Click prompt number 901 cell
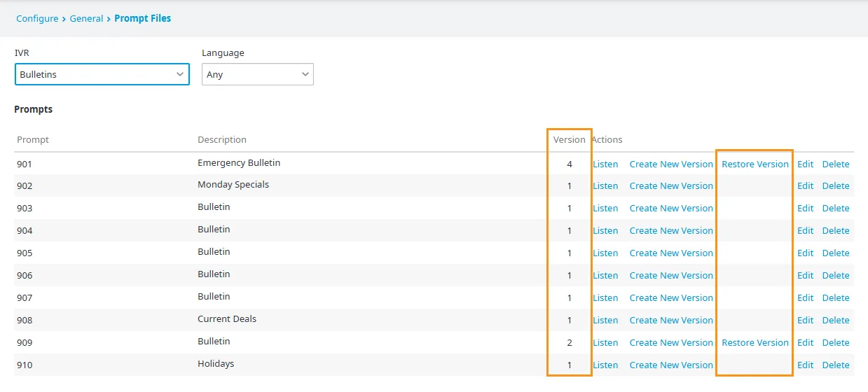The image size is (868, 392). (25, 164)
